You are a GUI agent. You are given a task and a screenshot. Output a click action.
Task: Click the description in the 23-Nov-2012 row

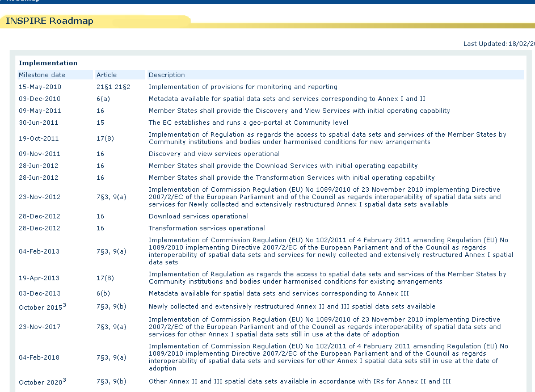coord(325,197)
